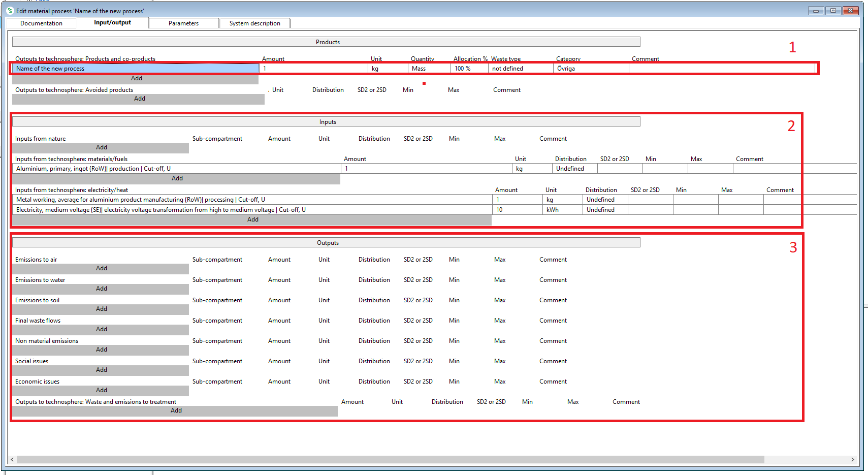This screenshot has width=868, height=475.
Task: Click the scroll left arrow
Action: pos(12,459)
